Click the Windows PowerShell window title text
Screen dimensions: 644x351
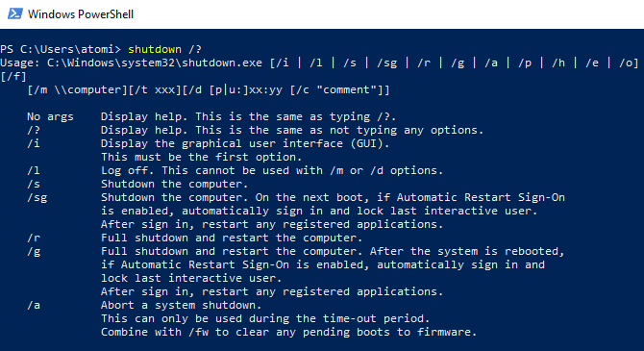point(81,14)
